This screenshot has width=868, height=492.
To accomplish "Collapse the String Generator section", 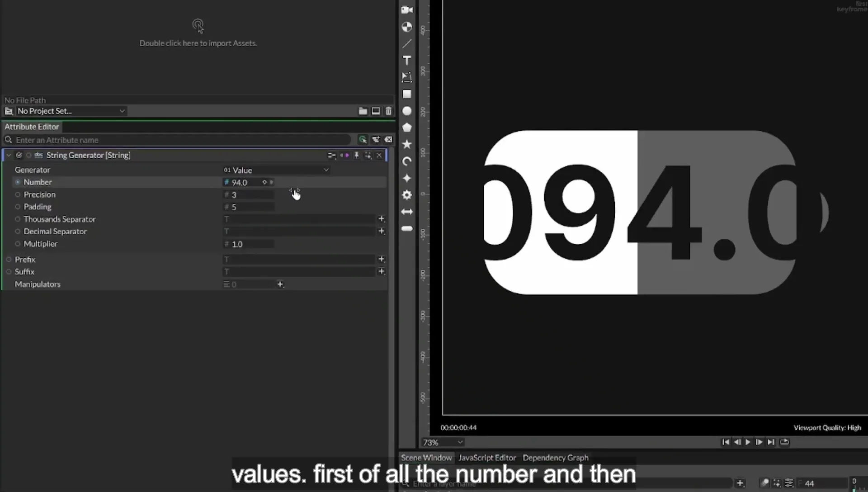I will 9,155.
